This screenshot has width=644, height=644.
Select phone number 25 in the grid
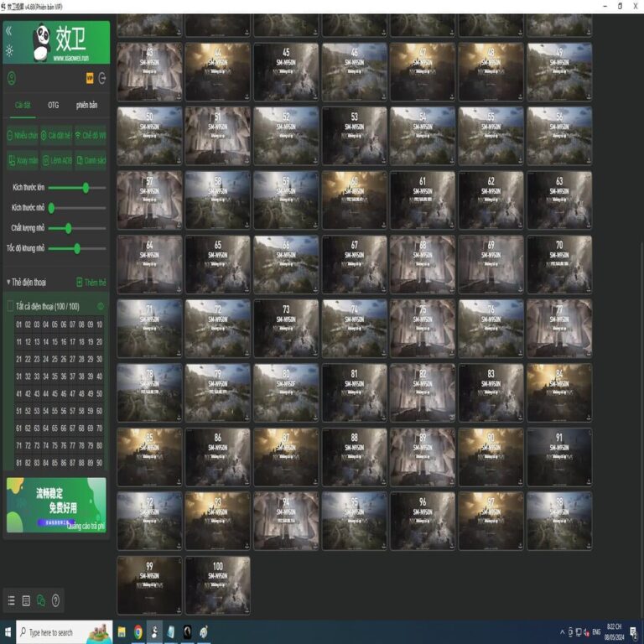55,359
